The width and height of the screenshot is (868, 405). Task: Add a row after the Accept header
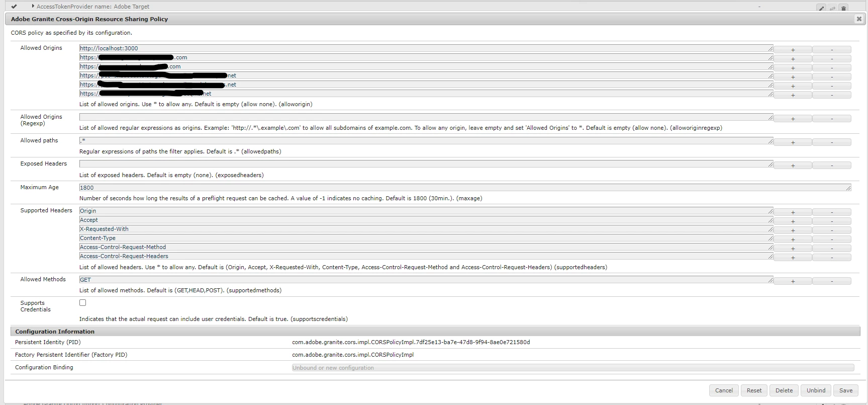[x=793, y=221]
